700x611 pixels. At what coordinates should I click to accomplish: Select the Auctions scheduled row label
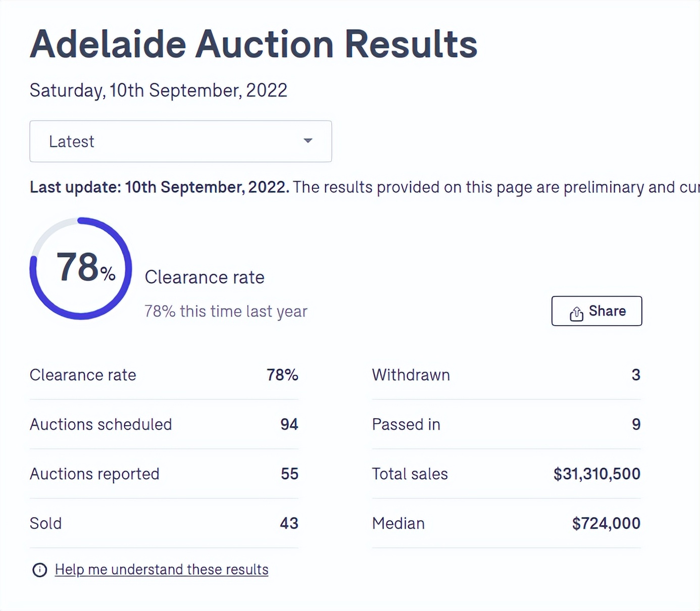pyautogui.click(x=101, y=424)
